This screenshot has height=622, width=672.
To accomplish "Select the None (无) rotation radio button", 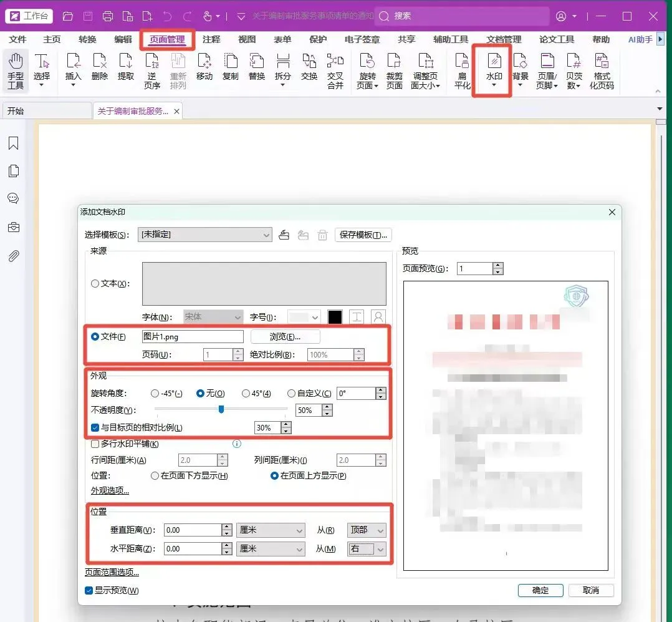I will point(200,394).
